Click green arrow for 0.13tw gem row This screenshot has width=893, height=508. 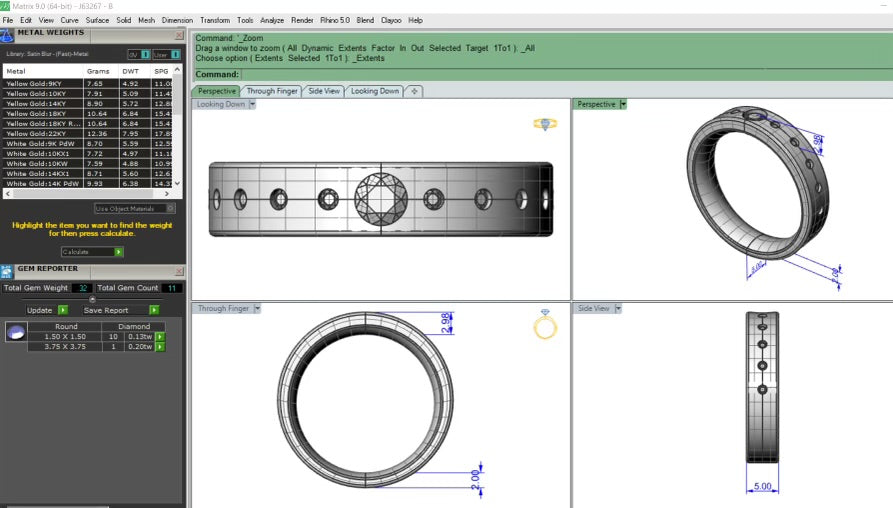(159, 337)
